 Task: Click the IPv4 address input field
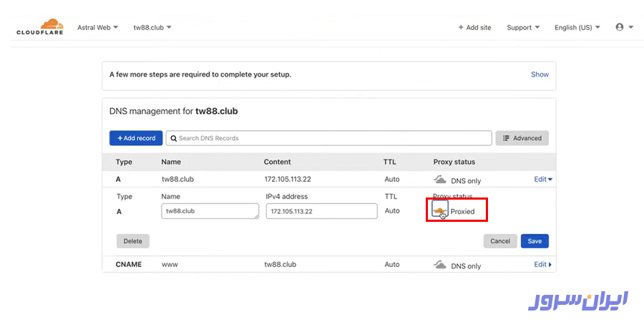(321, 211)
